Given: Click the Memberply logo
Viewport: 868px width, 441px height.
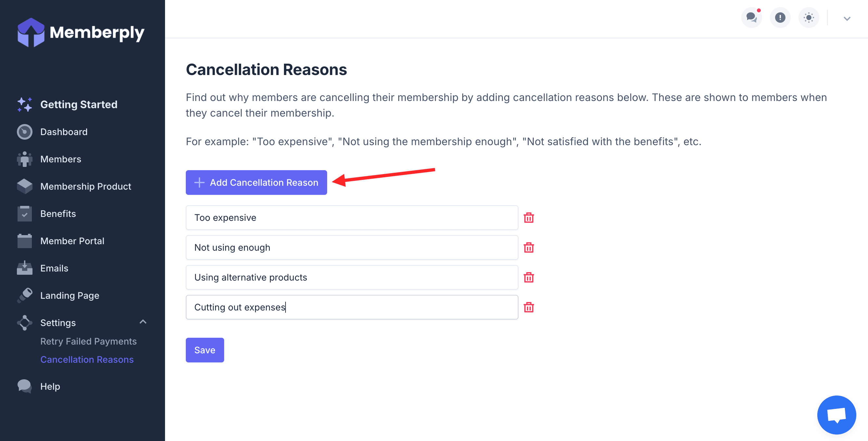Looking at the screenshot, I should 81,33.
